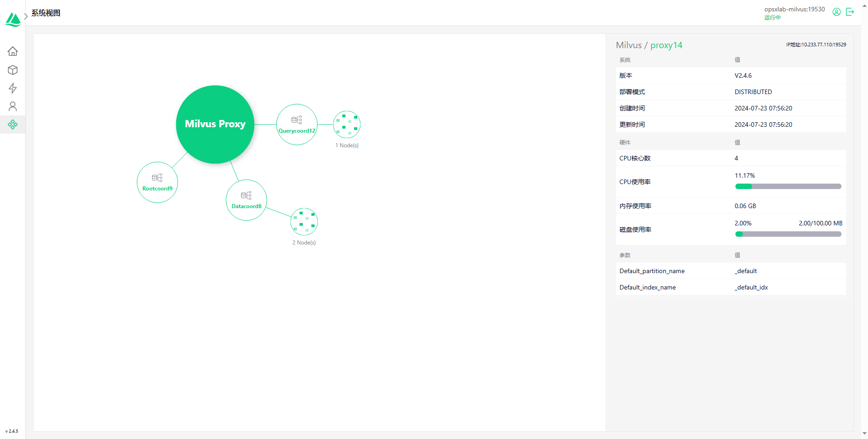Click the 运行中 running status text
The image size is (868, 439).
[772, 18]
